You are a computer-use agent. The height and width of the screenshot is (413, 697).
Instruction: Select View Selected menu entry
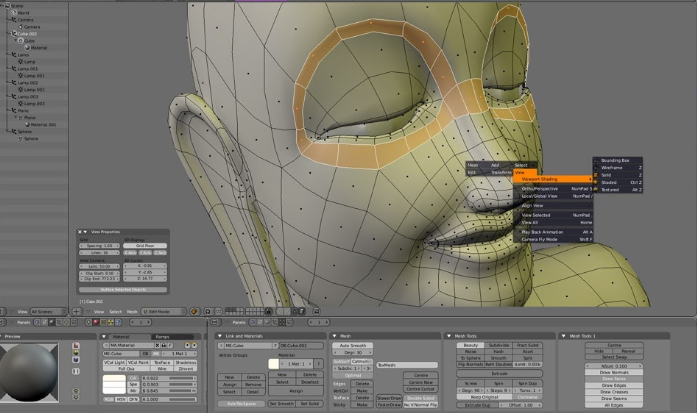click(x=534, y=215)
